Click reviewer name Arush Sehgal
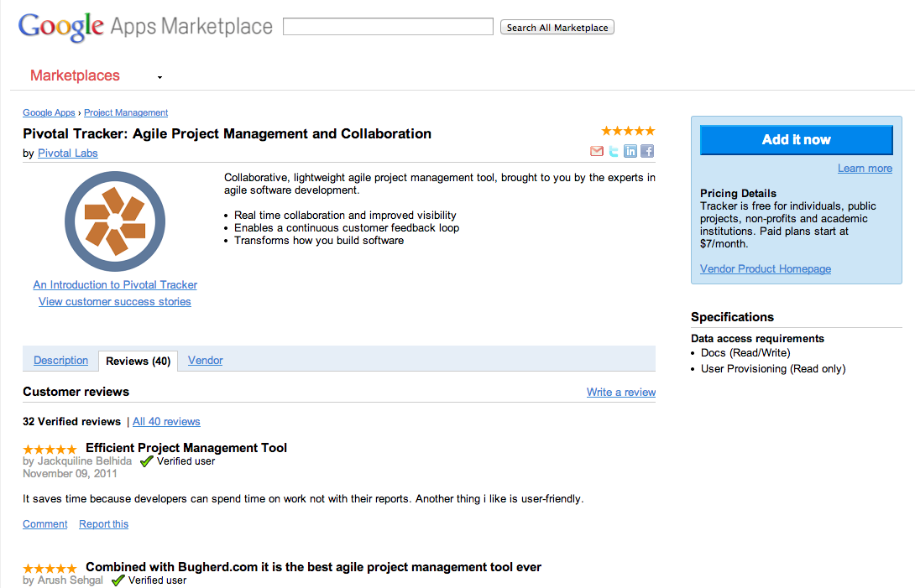This screenshot has height=588, width=915. 70,580
